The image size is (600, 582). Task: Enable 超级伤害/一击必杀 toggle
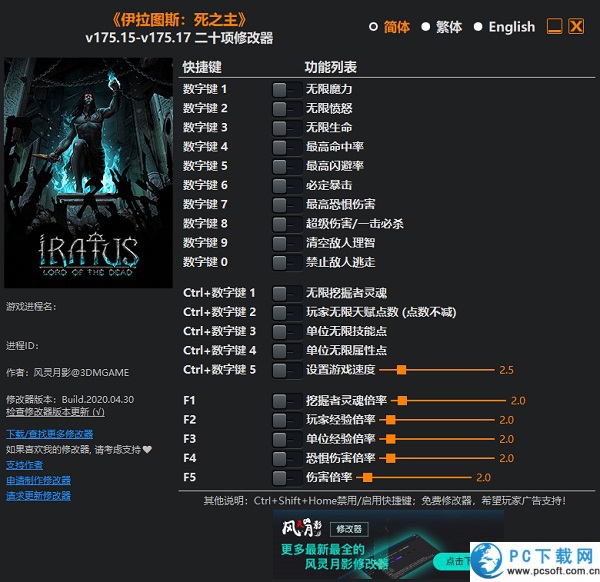(x=287, y=225)
